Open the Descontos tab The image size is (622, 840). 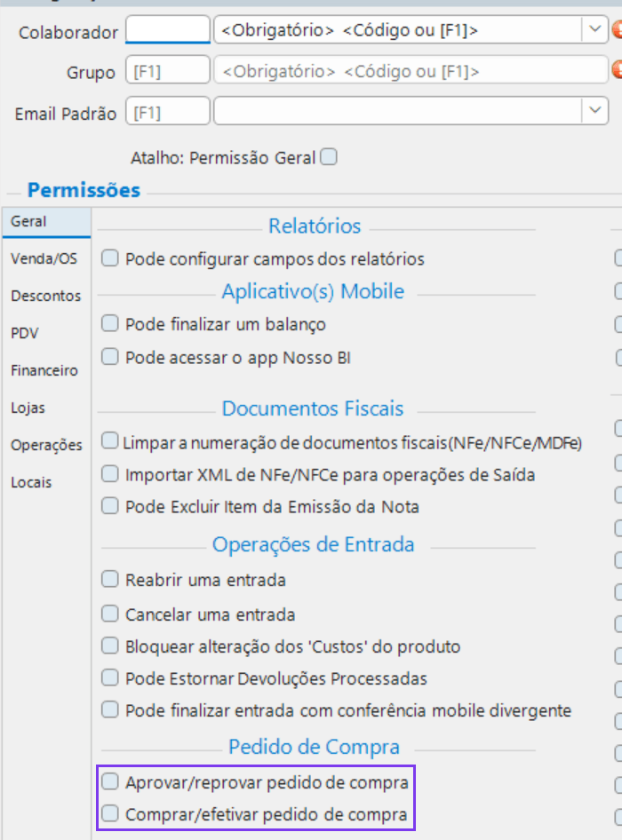[x=46, y=296]
